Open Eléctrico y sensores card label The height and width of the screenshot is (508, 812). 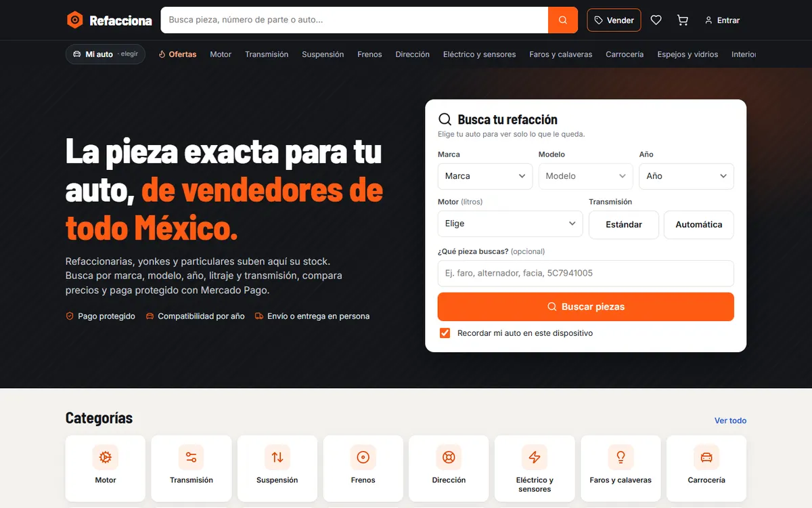pyautogui.click(x=535, y=484)
